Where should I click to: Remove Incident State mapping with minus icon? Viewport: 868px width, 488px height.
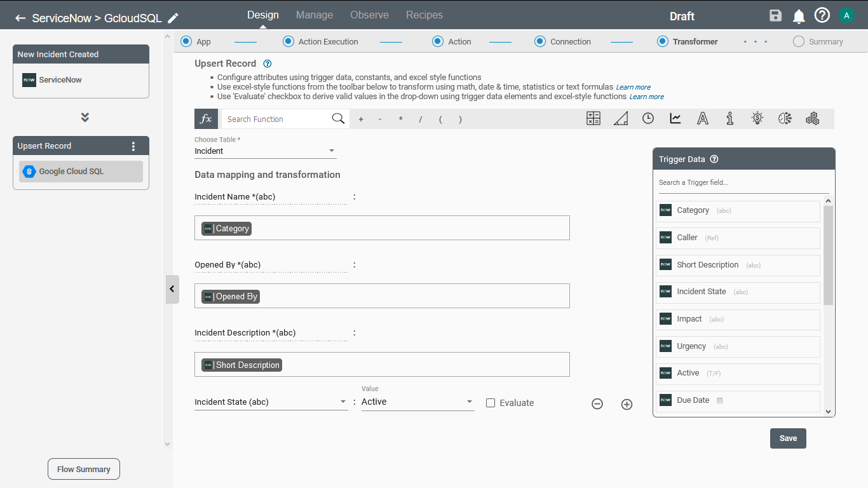click(597, 403)
